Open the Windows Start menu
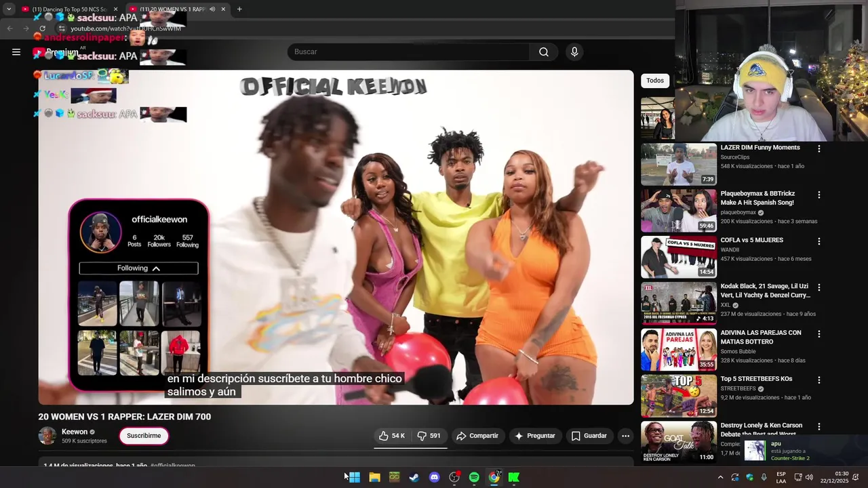 [x=354, y=477]
